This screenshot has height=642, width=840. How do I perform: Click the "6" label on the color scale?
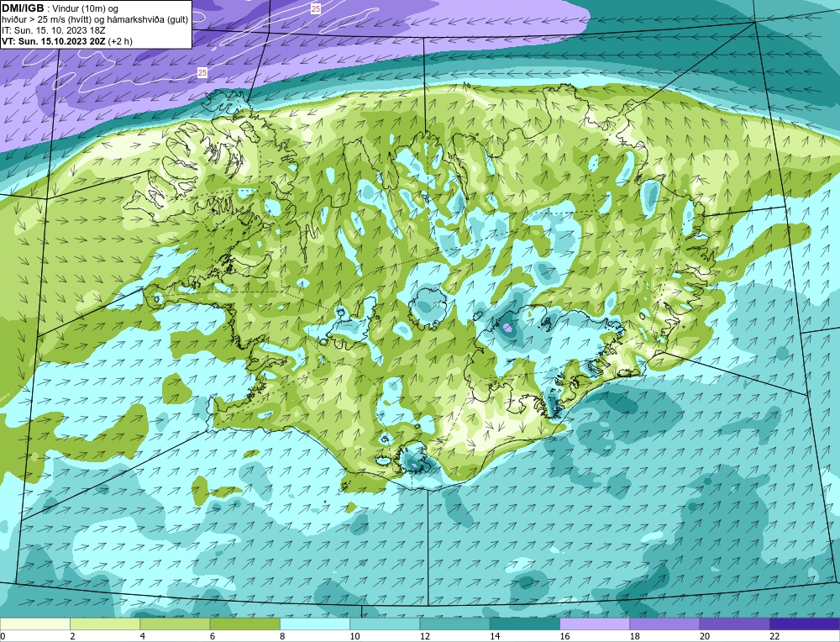coord(213,636)
